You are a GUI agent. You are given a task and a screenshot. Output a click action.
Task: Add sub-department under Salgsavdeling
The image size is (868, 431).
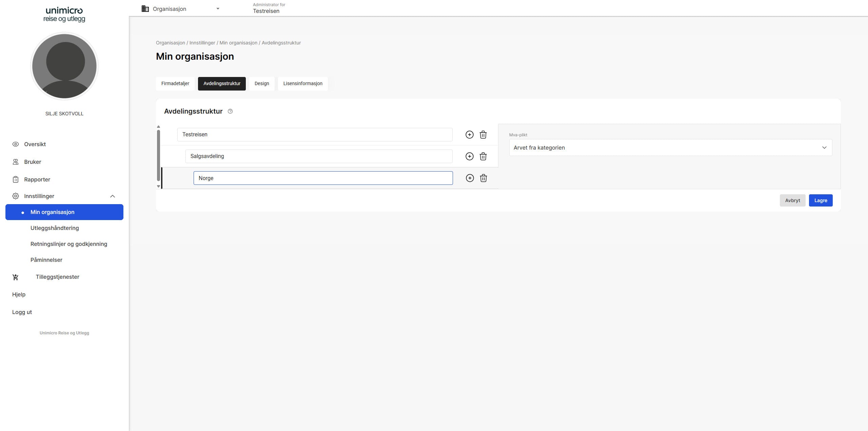click(469, 156)
